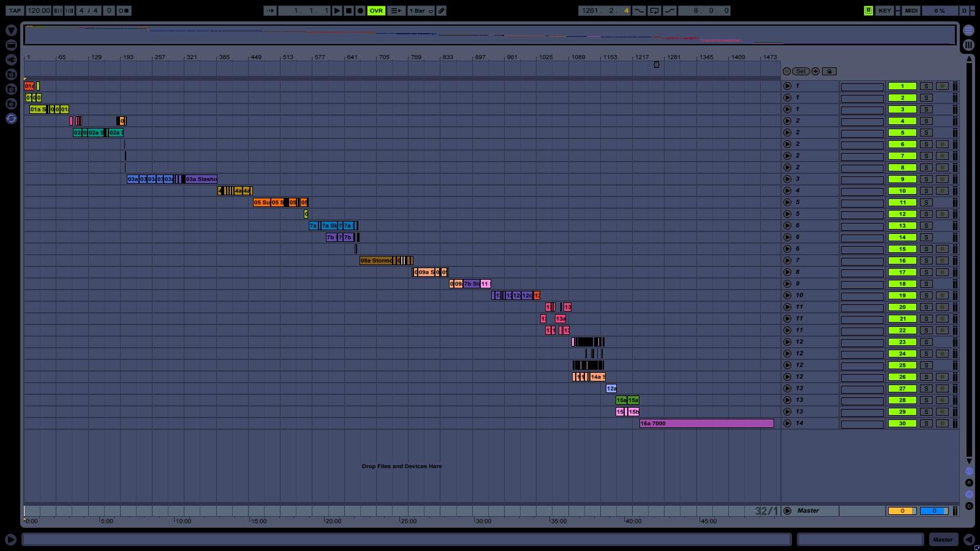Click the Back to Arrangement button

pos(396,10)
